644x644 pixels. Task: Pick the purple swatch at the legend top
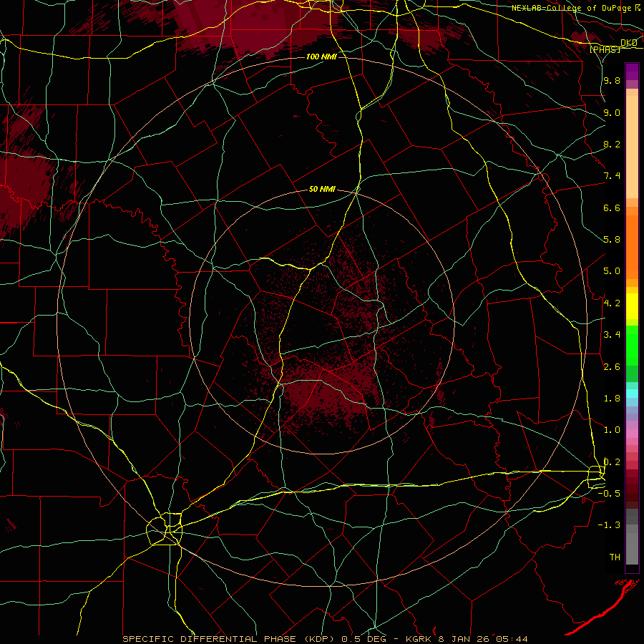(632, 72)
